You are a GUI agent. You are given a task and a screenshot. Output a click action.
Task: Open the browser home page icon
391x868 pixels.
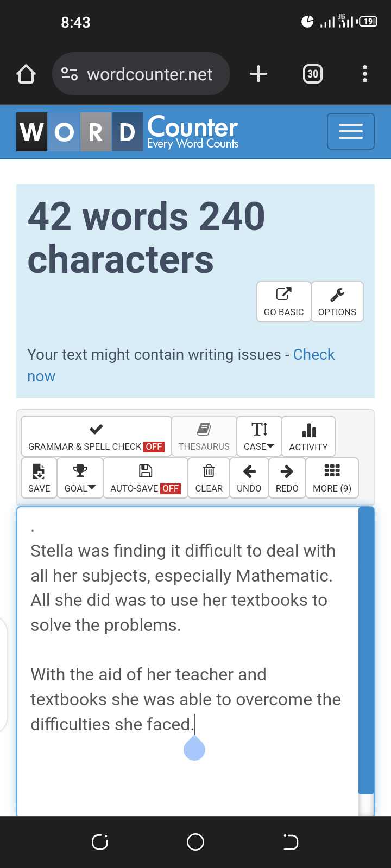coord(26,74)
